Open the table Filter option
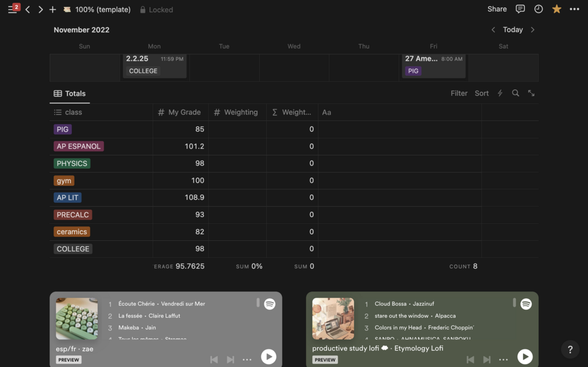This screenshot has width=588, height=367. (459, 94)
